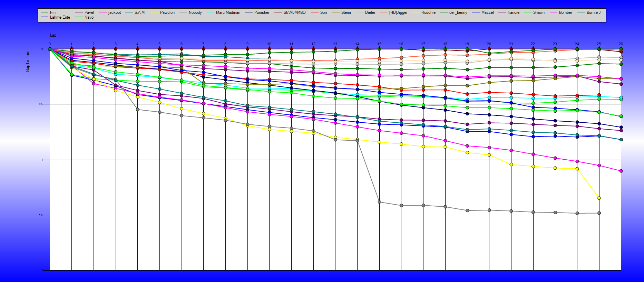The height and width of the screenshot is (282, 644).
Task: Click lap number 6 on the axis
Action: point(182,44)
